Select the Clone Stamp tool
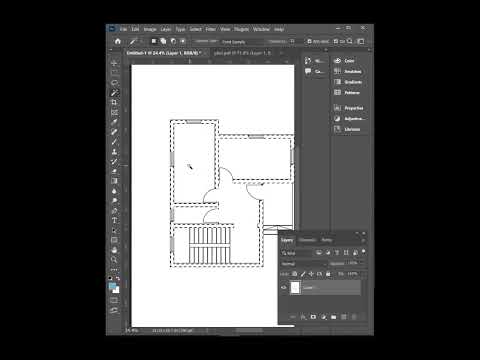This screenshot has width=480, height=360. (x=114, y=152)
